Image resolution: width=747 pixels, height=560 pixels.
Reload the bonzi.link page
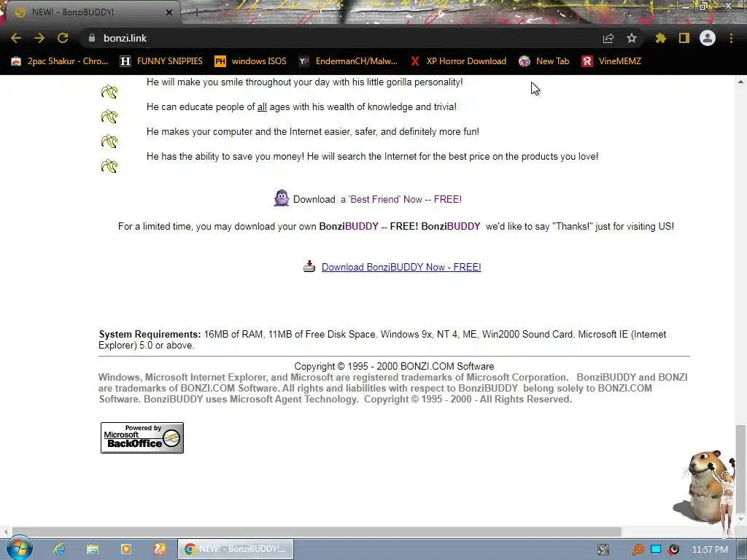[x=63, y=38]
